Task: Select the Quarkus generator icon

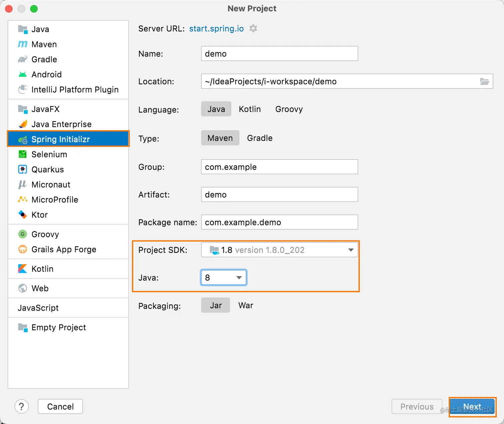Action: click(23, 169)
